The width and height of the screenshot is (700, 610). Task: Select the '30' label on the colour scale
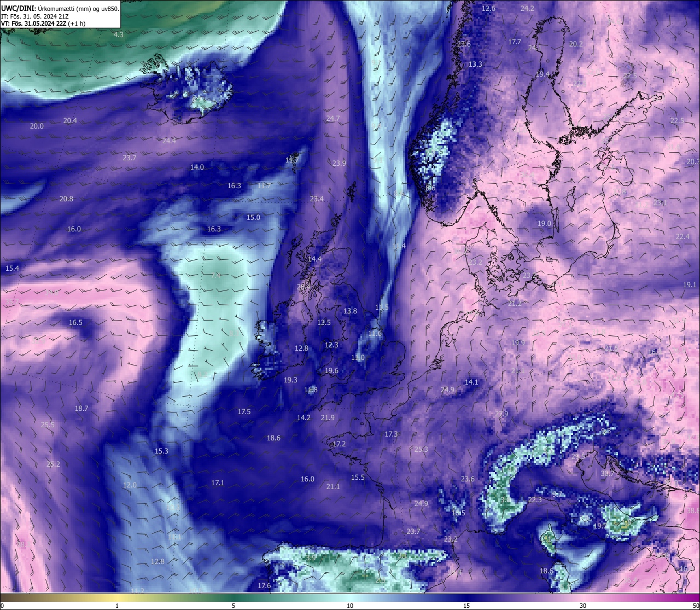(x=583, y=606)
